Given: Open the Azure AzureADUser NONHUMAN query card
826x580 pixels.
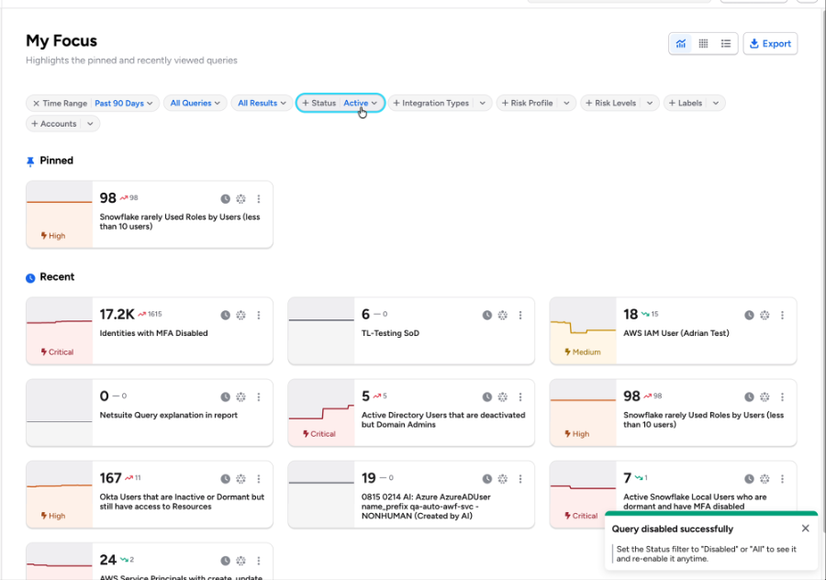Looking at the screenshot, I should coord(411,495).
